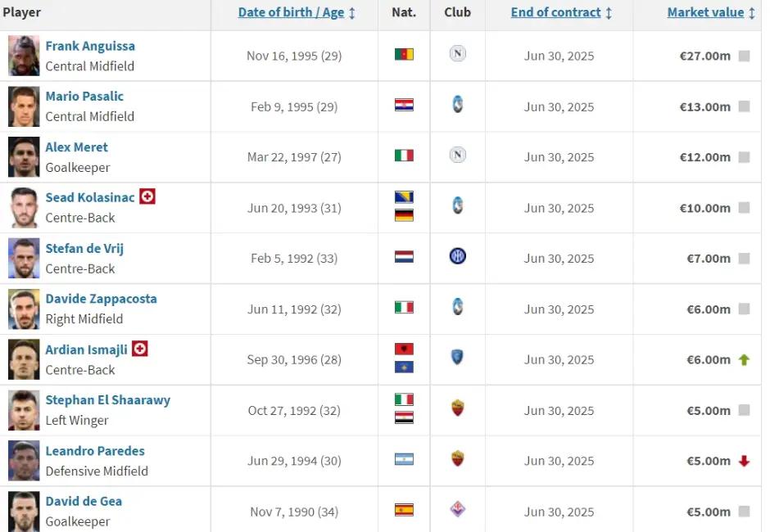Click Inter club crest beside Stefan de Vrij
This screenshot has height=532, width=770.
pos(457,257)
